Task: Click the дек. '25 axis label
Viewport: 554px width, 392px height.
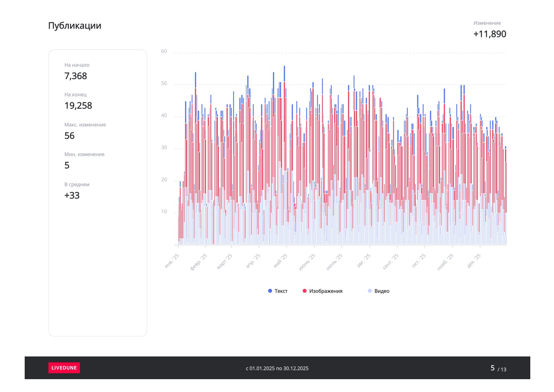Action: [x=474, y=261]
